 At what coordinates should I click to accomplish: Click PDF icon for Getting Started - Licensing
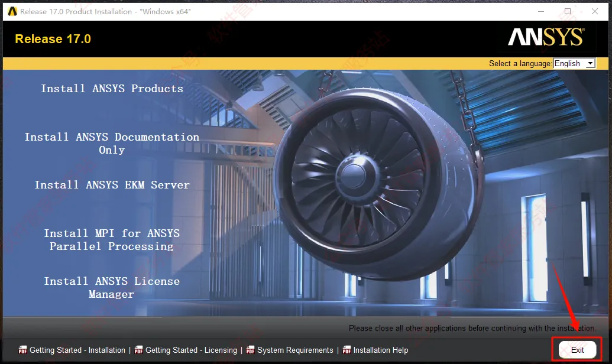pyautogui.click(x=138, y=350)
